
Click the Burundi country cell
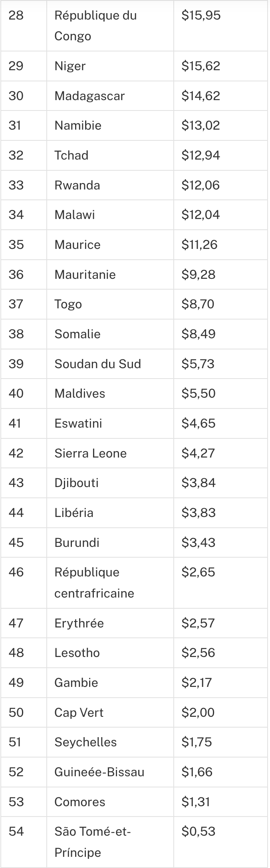click(77, 542)
